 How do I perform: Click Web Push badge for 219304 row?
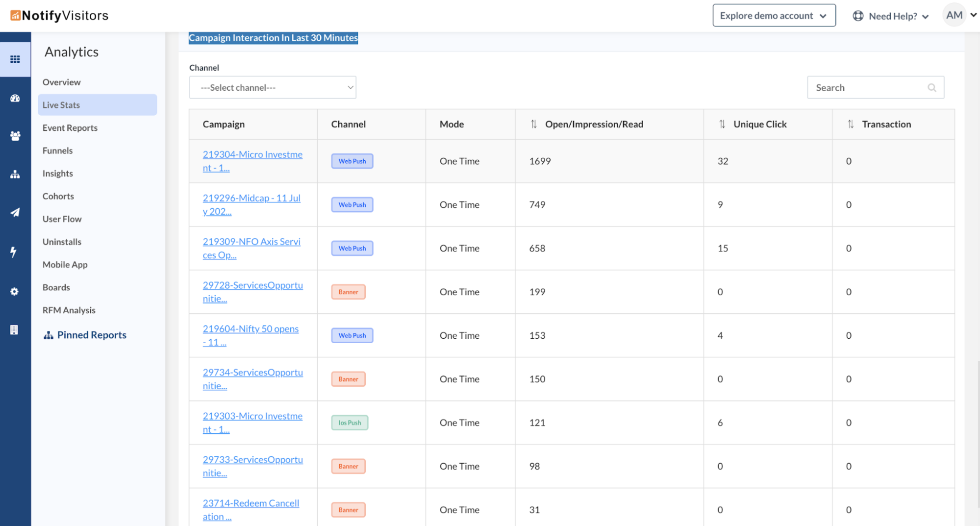352,161
